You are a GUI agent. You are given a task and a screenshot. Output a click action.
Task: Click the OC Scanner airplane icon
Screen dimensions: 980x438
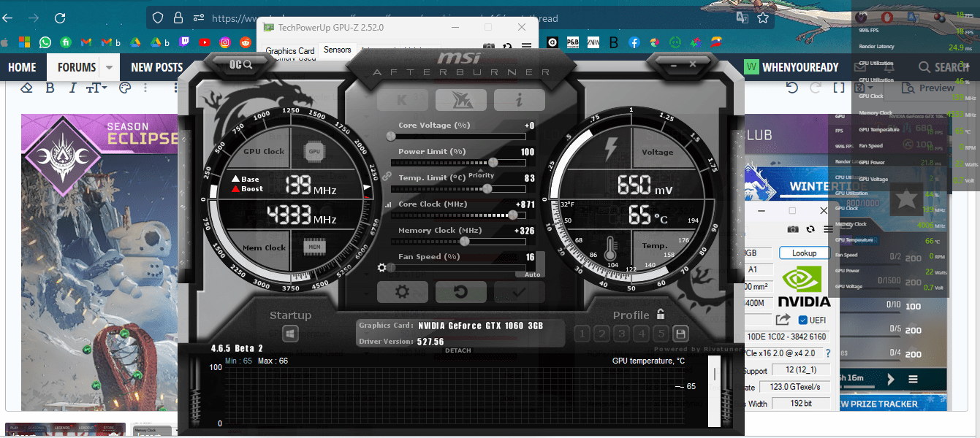(x=460, y=99)
